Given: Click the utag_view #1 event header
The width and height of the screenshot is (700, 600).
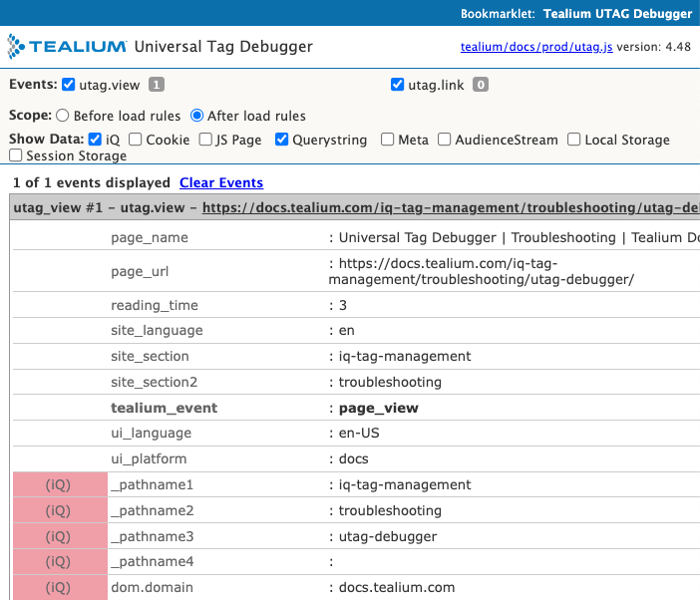Looking at the screenshot, I should [354, 207].
